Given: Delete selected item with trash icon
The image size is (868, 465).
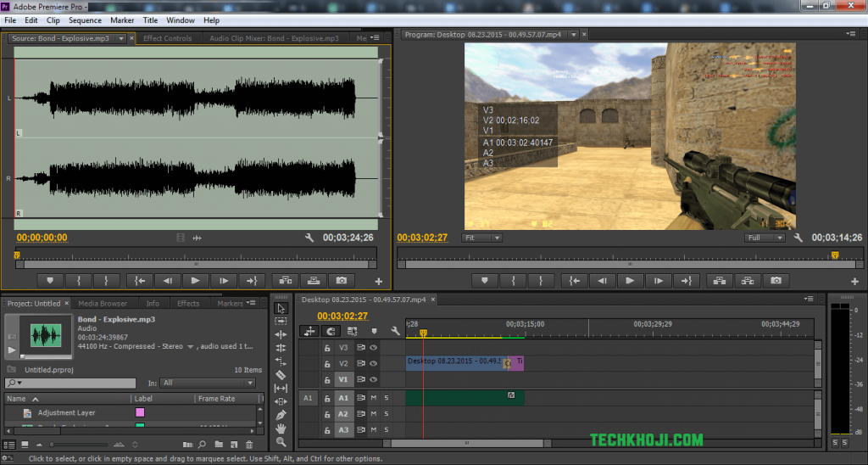Looking at the screenshot, I should click(249, 445).
